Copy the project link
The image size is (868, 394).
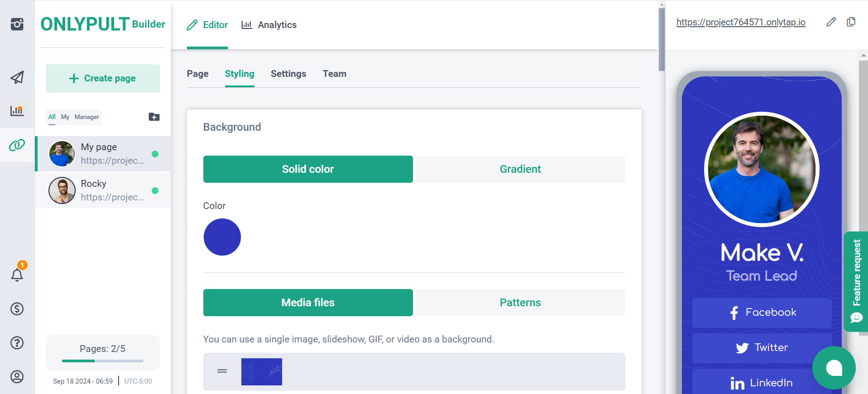click(851, 22)
